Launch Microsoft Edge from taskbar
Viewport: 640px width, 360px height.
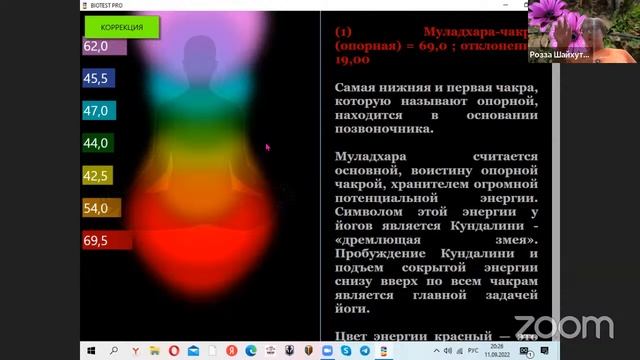pos(251,351)
